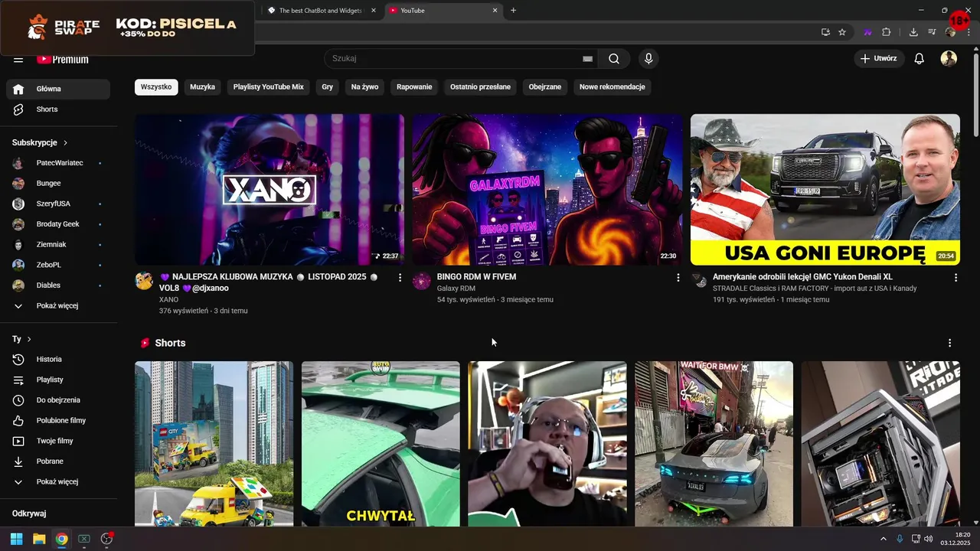Viewport: 980px width, 551px height.
Task: Select the Rapowanie filter chip
Action: 414,86
